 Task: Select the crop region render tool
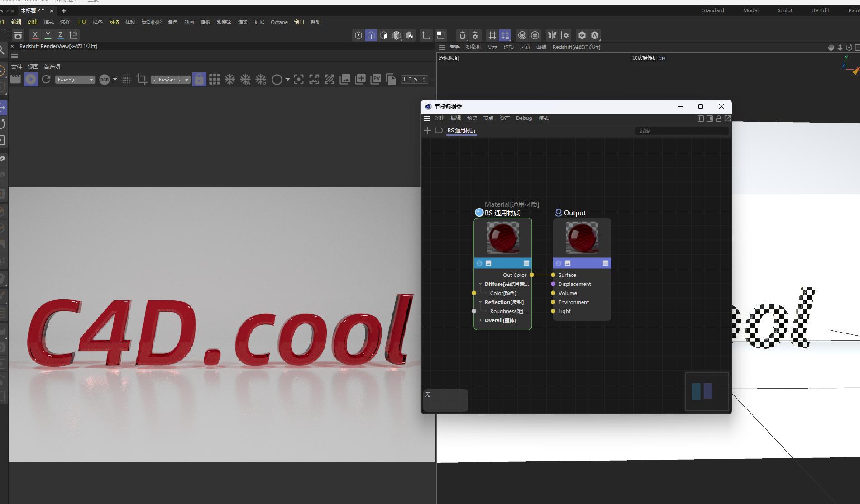pos(141,80)
